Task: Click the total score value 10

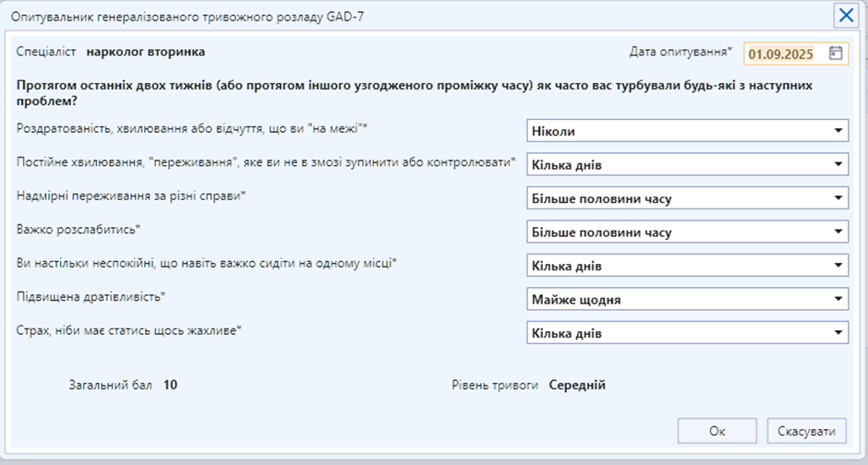Action: pos(170,386)
